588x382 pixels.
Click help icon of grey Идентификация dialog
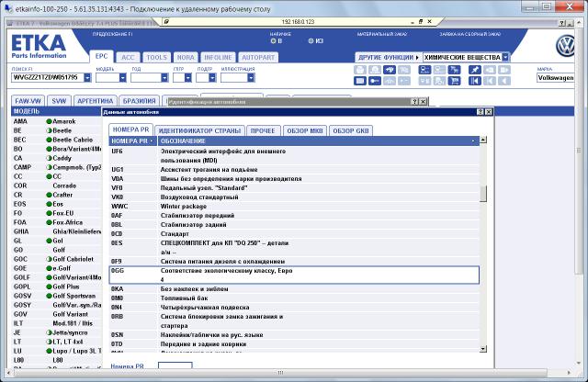pyautogui.click(x=414, y=102)
